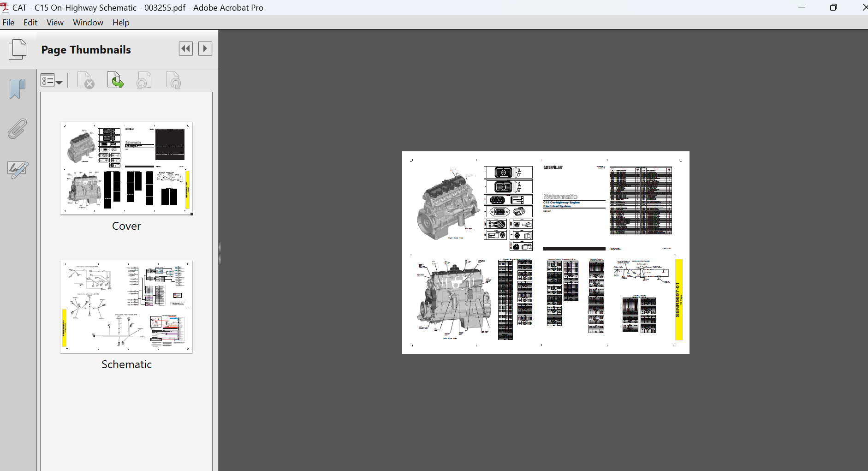Open the File menu
The height and width of the screenshot is (471, 868).
8,23
